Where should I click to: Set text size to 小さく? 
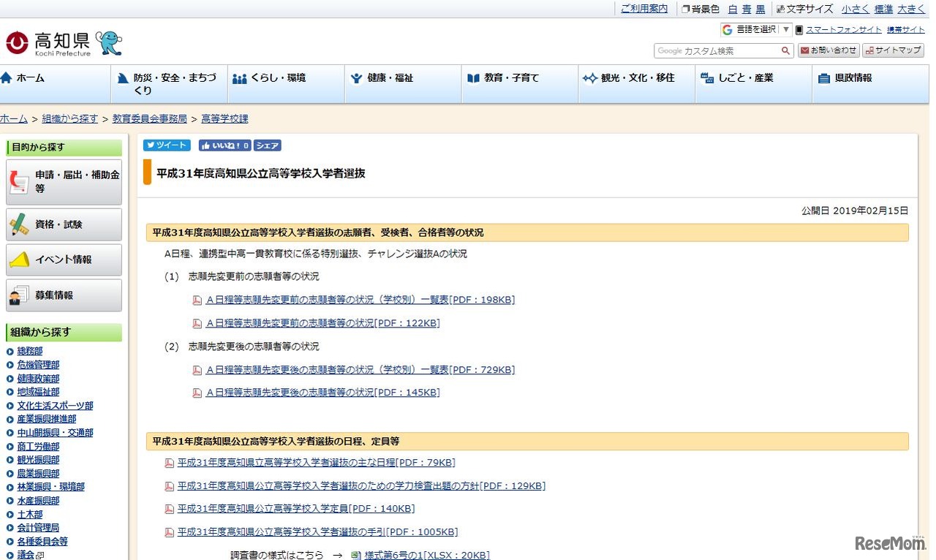[855, 10]
